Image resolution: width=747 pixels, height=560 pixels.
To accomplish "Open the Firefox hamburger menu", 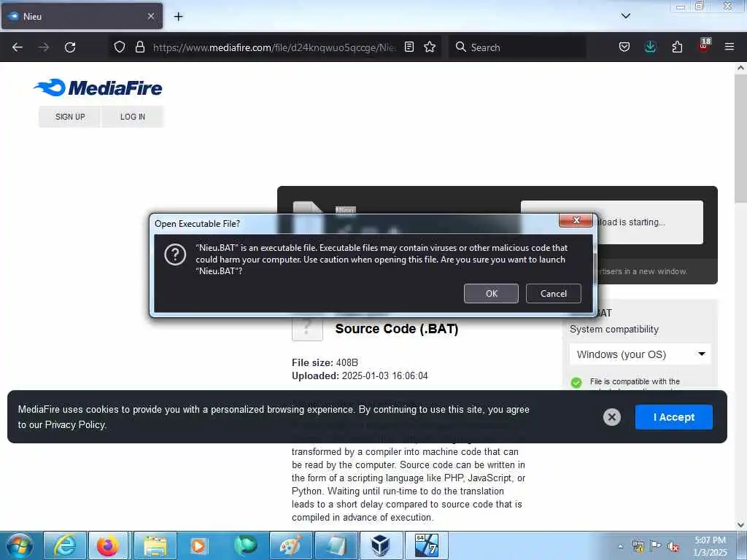I will click(x=729, y=47).
